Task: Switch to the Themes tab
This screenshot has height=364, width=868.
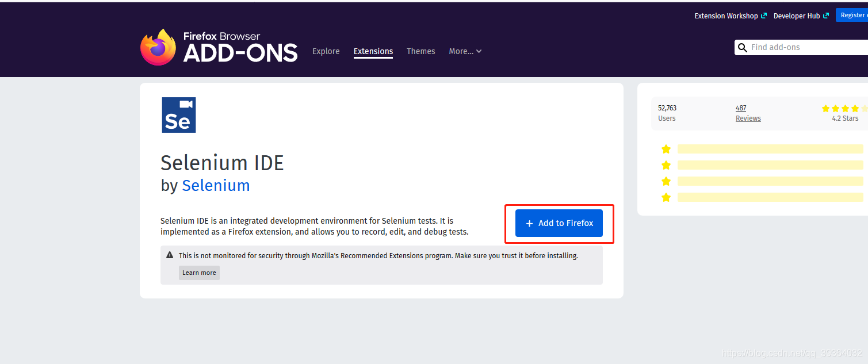Action: 420,51
